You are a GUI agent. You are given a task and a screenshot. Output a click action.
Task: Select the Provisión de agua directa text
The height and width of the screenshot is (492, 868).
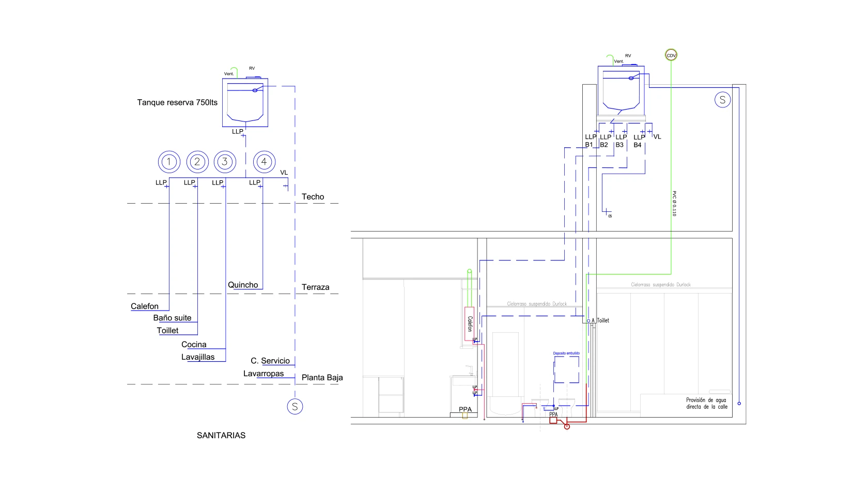706,404
